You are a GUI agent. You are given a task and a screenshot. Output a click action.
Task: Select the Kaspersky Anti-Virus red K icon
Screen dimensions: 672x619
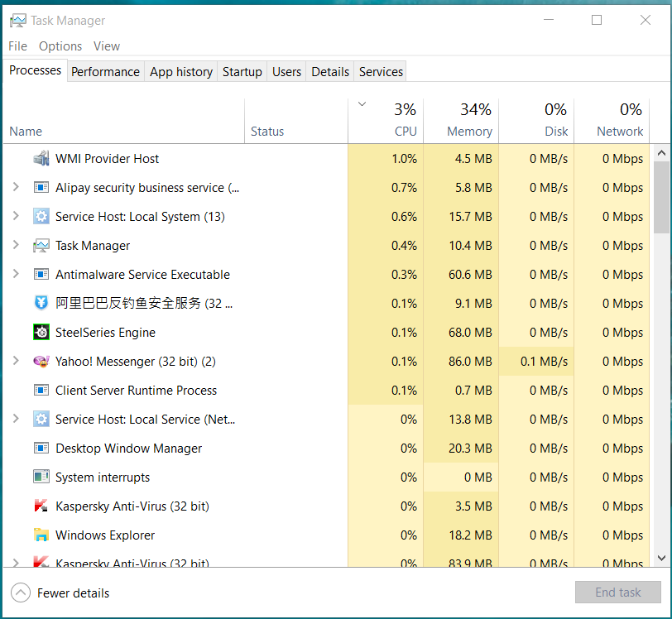click(x=41, y=506)
